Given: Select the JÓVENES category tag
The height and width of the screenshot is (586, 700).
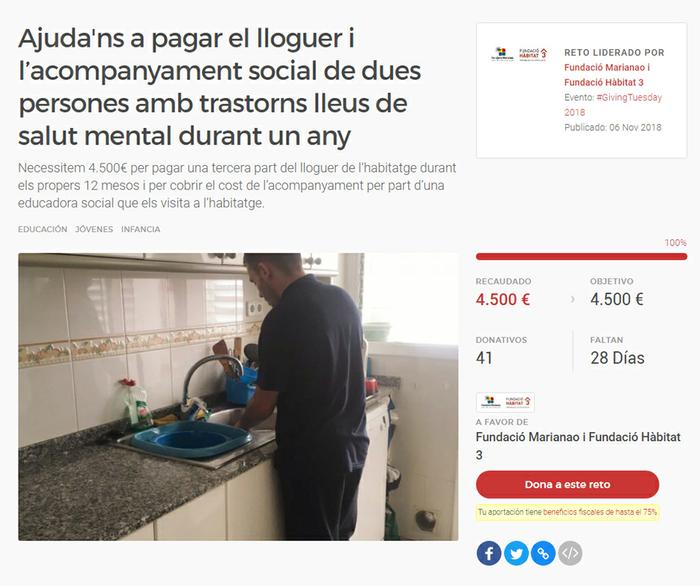Looking at the screenshot, I should pos(94,229).
